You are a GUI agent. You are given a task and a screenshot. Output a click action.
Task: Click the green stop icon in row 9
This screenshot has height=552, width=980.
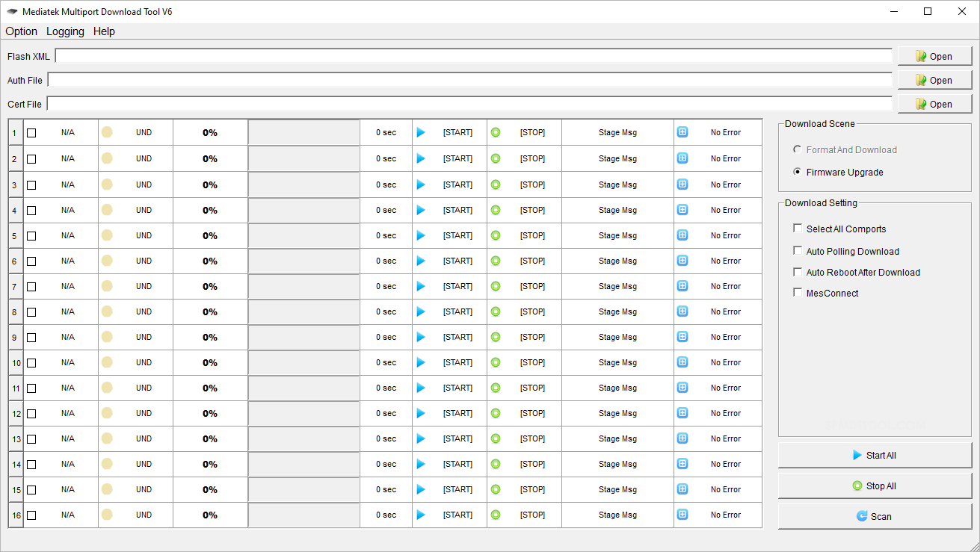coord(496,337)
